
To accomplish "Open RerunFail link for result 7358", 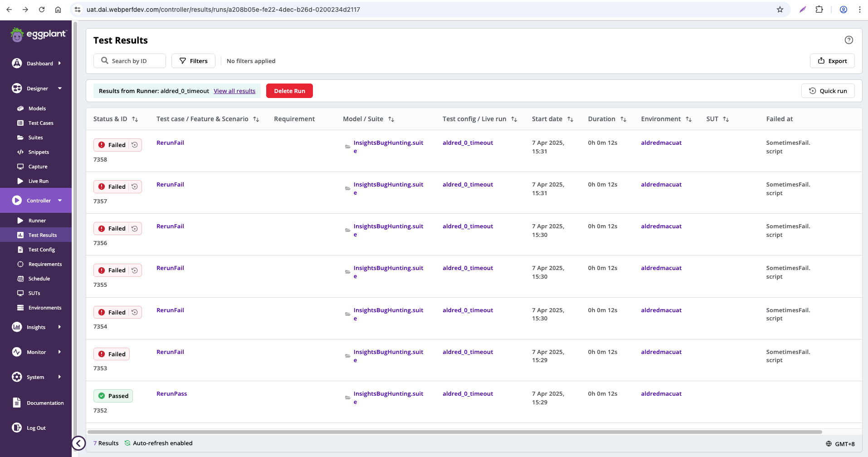I will pos(170,143).
